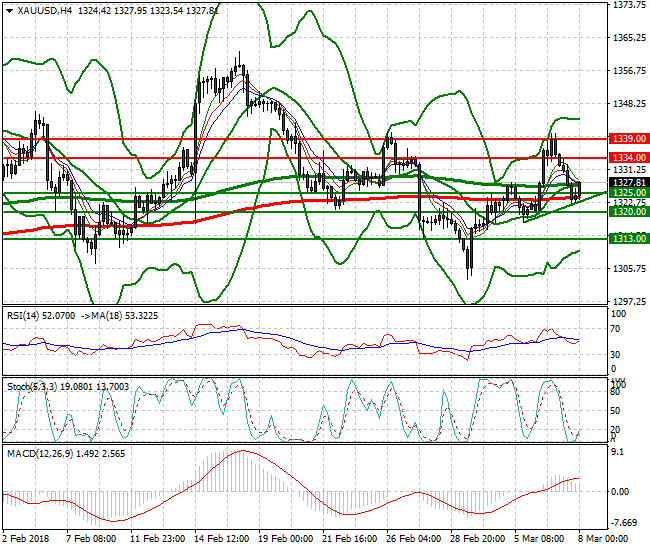Screen dimensions: 650x550
Task: Click the 1348.25 price scale value
Action: pos(629,103)
